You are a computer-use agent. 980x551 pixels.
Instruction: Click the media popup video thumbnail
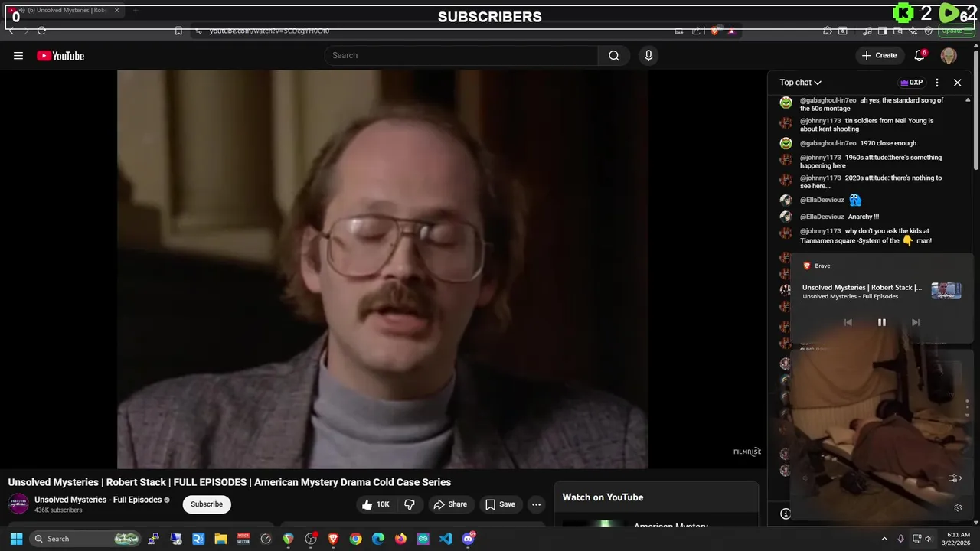click(x=946, y=291)
